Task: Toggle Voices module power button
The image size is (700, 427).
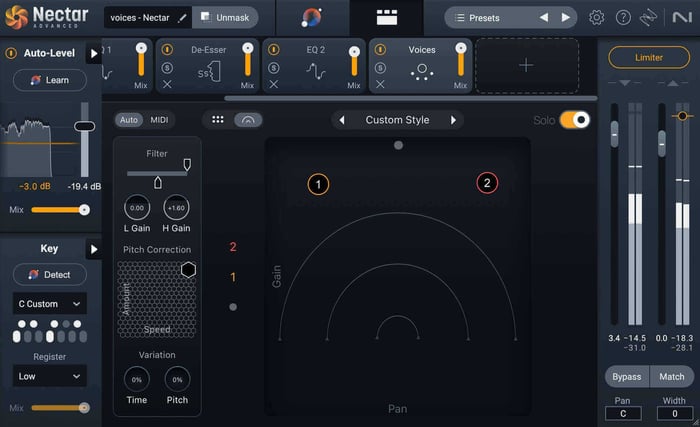Action: (380, 49)
